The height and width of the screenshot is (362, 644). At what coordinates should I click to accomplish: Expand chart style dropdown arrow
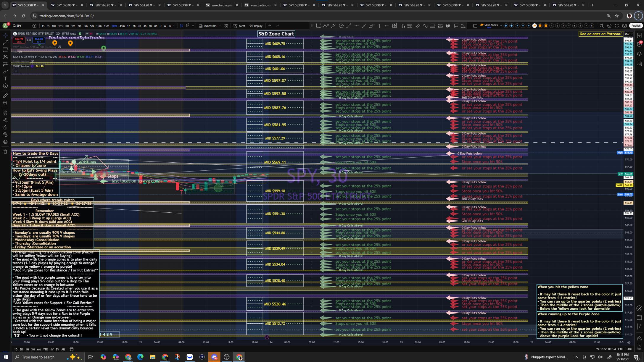[x=193, y=26]
